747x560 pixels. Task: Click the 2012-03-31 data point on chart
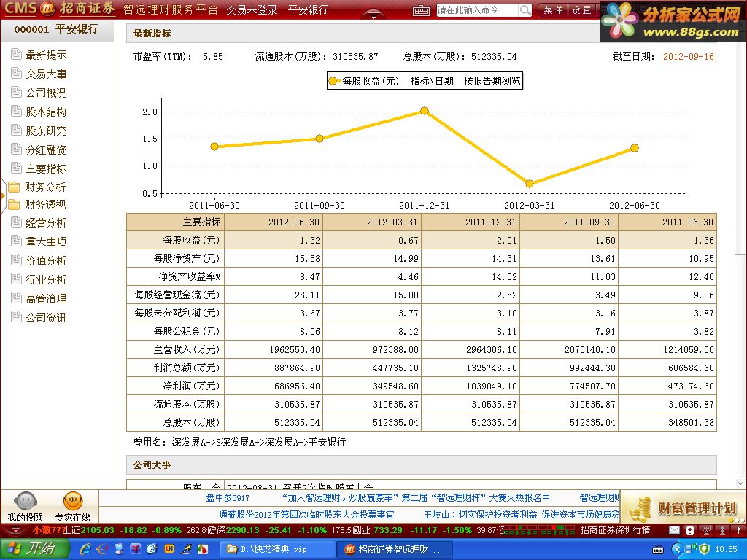(530, 184)
